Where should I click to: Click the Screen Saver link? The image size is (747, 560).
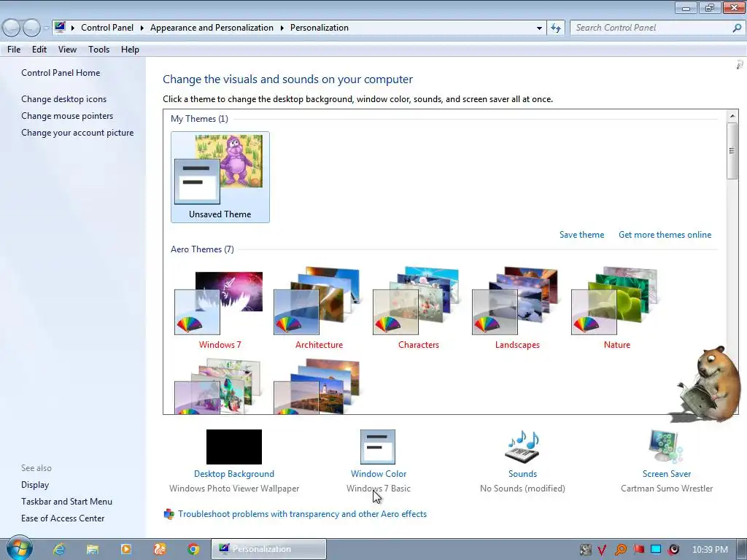pos(667,474)
